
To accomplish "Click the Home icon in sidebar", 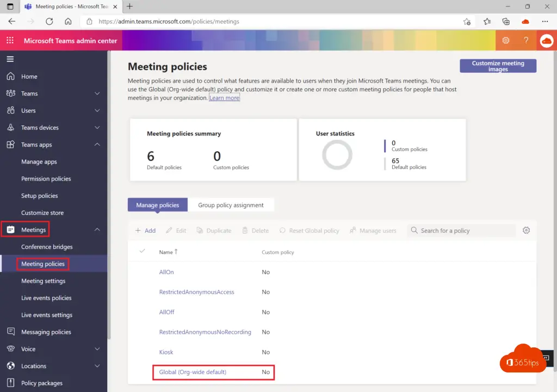I will pyautogui.click(x=11, y=76).
